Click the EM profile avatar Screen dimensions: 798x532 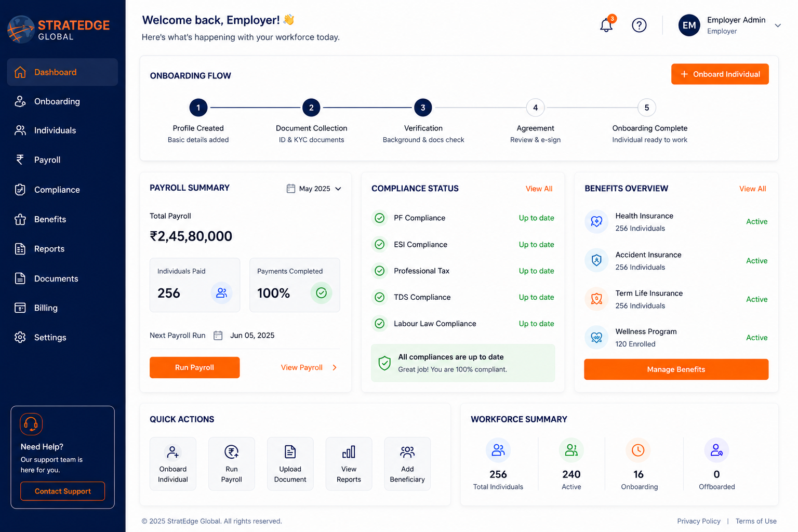click(x=689, y=25)
